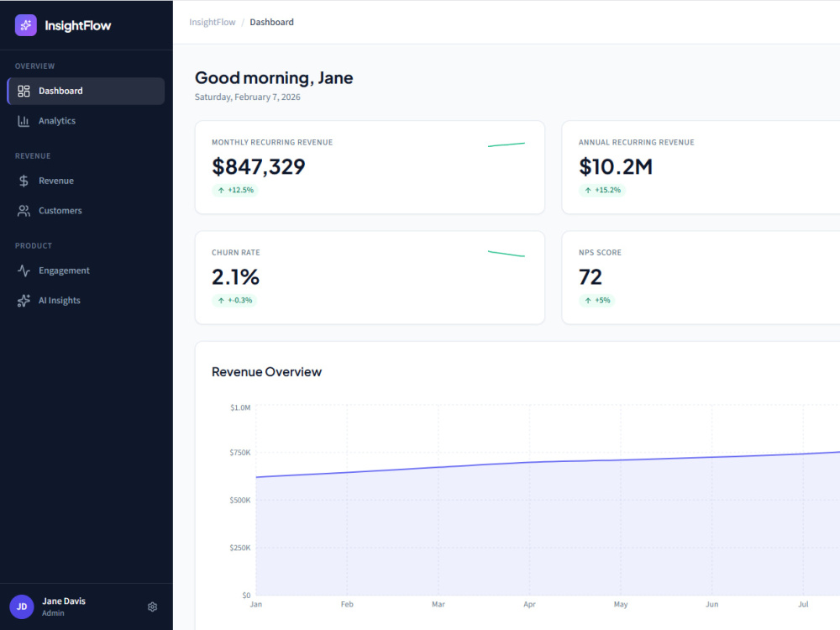Click the InsightFlow sparkle logo icon
Image resolution: width=840 pixels, height=630 pixels.
tap(26, 25)
